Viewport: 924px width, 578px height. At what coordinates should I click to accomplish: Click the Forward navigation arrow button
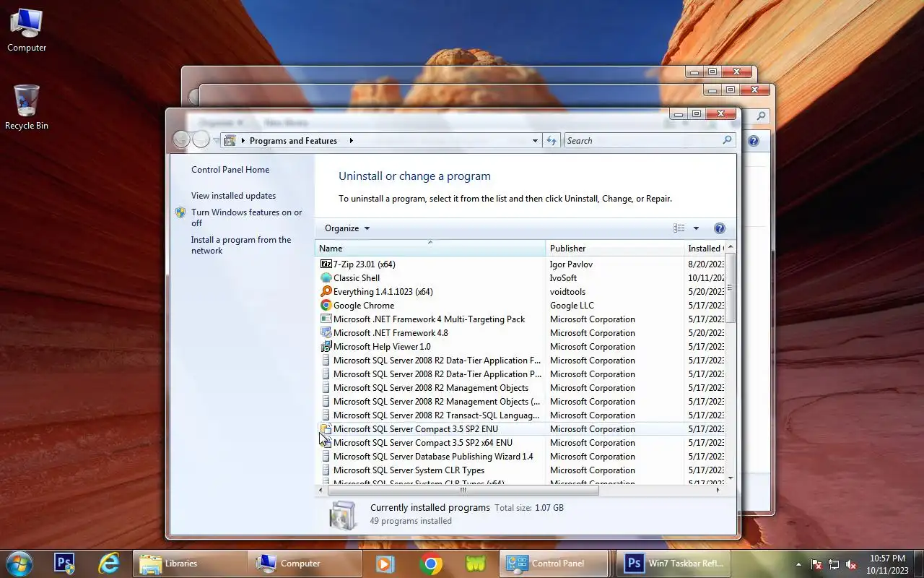(x=201, y=139)
